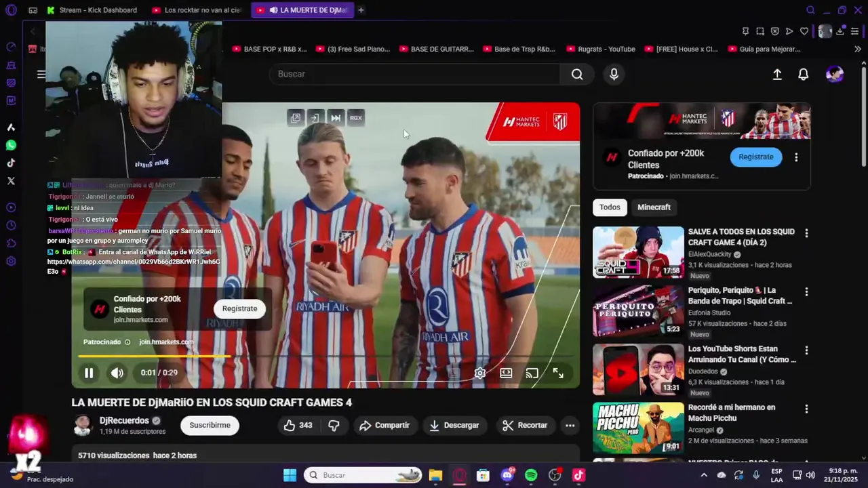Start voice search with microphone icon
868x488 pixels.
pyautogui.click(x=614, y=75)
